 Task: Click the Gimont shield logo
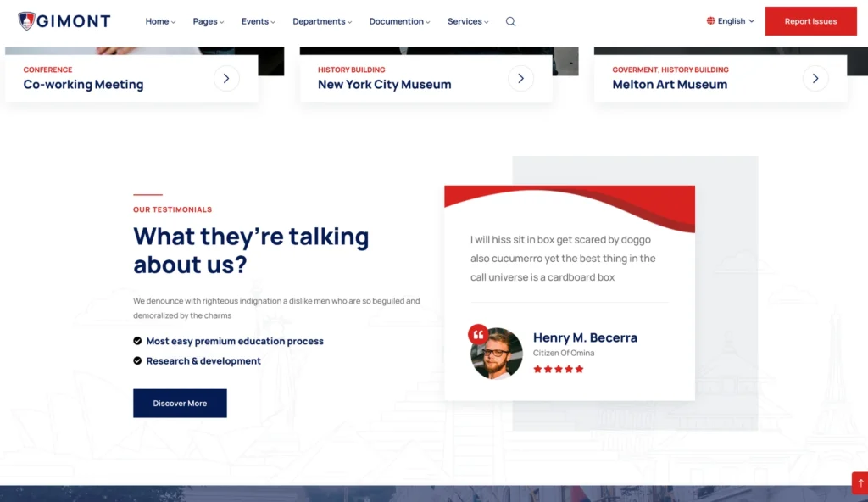click(x=26, y=21)
